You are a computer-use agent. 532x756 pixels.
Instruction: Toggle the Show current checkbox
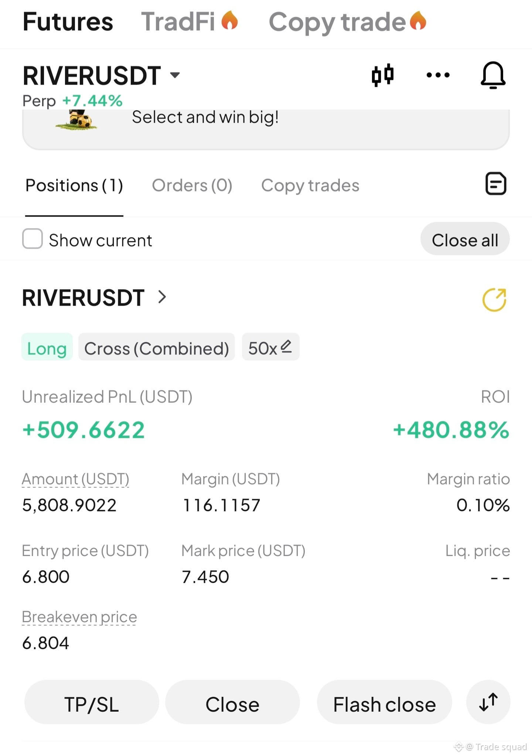click(33, 238)
